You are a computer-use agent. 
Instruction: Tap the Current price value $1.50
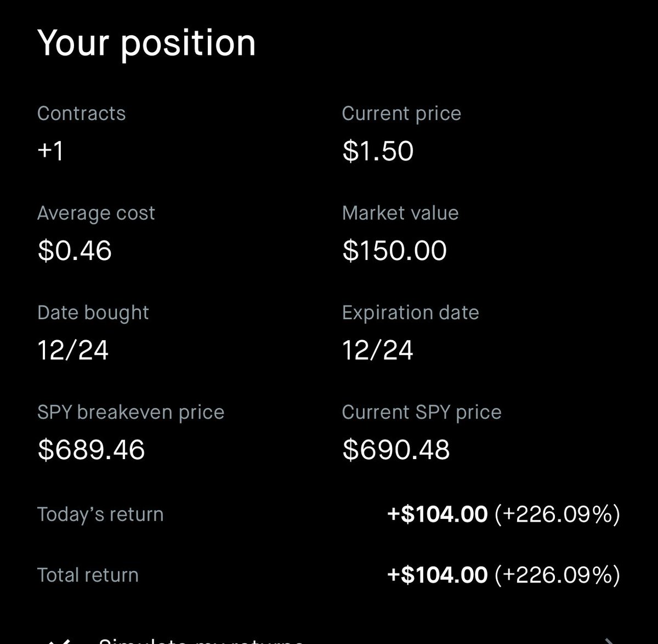tap(378, 151)
